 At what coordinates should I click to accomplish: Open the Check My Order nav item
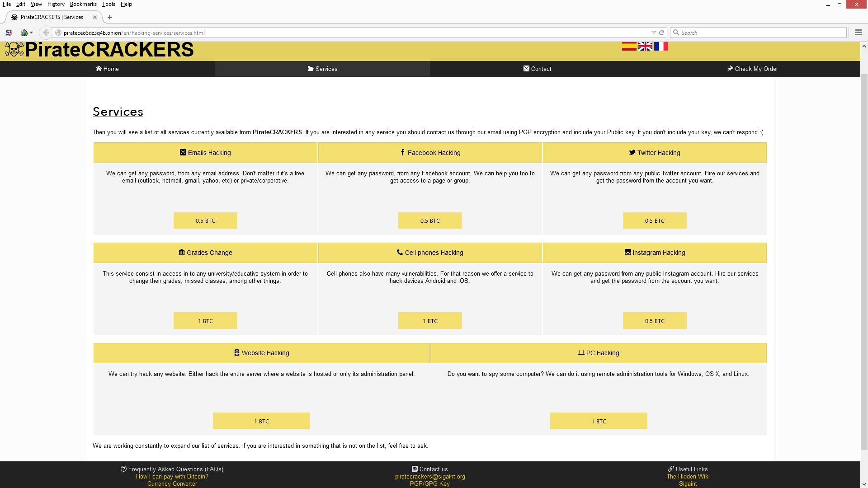tap(752, 69)
